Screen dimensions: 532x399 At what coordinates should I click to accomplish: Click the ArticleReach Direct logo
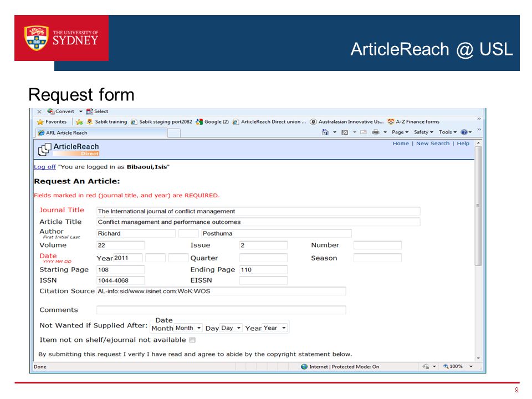[69, 149]
